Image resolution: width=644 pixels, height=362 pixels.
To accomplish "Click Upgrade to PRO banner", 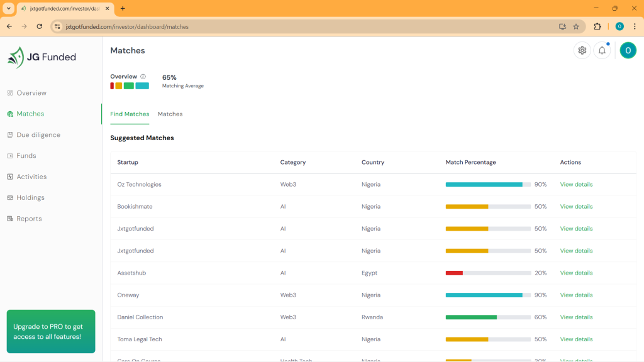I will (51, 331).
